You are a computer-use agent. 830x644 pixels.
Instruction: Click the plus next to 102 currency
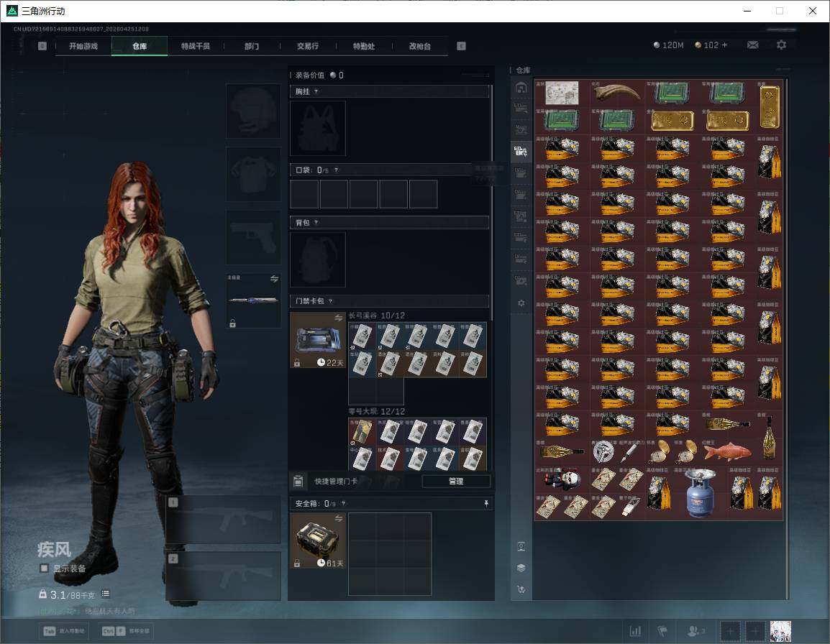pyautogui.click(x=725, y=45)
